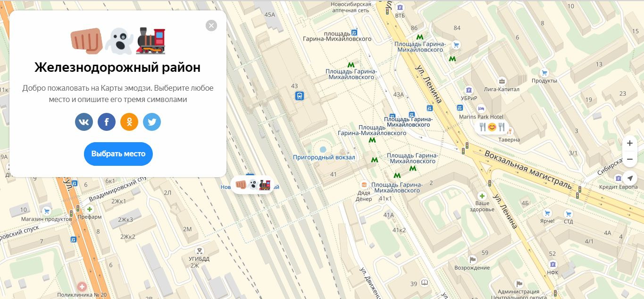644x299 pixels.
Task: Open the fist-ghost-train emoji marker on the map
Action: (252, 185)
